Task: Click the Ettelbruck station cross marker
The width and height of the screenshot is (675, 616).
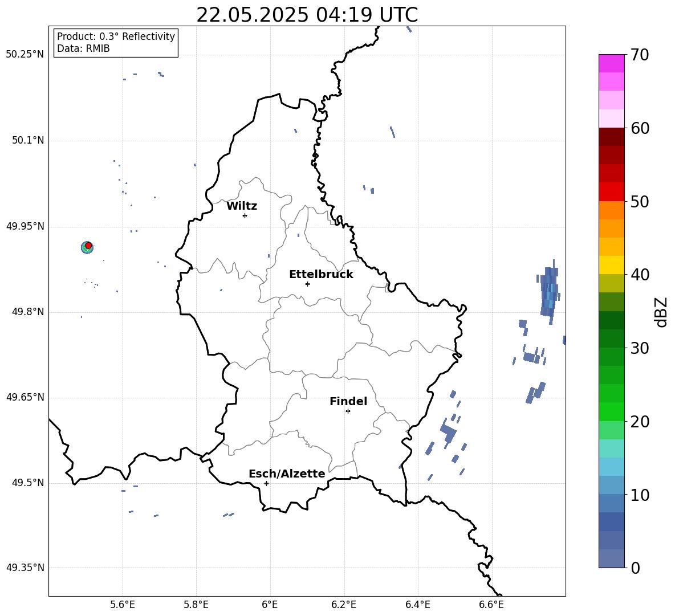Action: coord(307,284)
